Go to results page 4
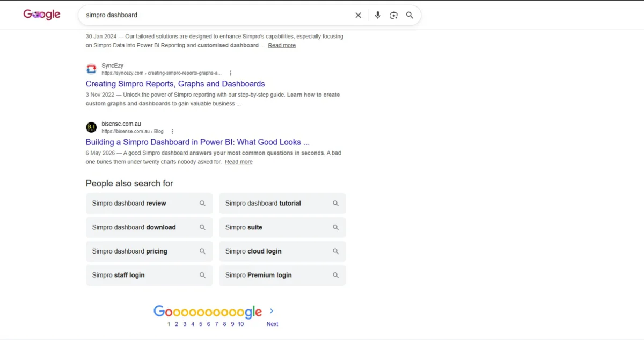Image resolution: width=644 pixels, height=340 pixels. click(193, 324)
